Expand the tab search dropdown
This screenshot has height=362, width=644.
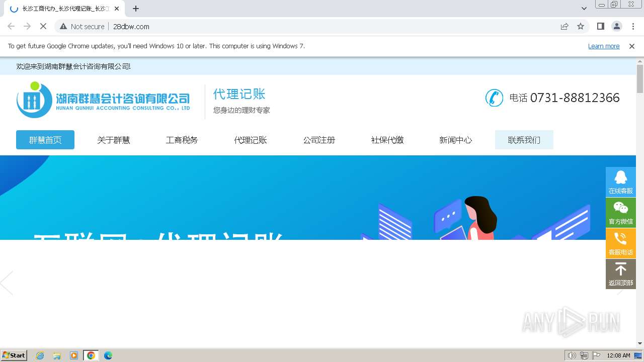coord(584,9)
